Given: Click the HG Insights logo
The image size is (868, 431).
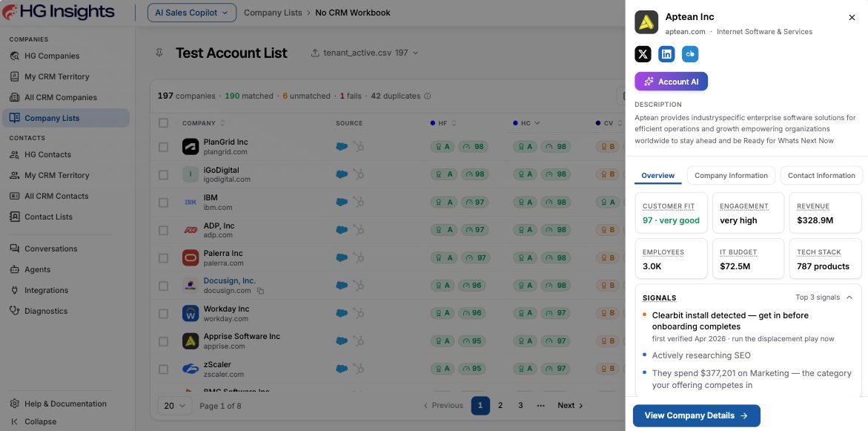Looking at the screenshot, I should (x=59, y=12).
